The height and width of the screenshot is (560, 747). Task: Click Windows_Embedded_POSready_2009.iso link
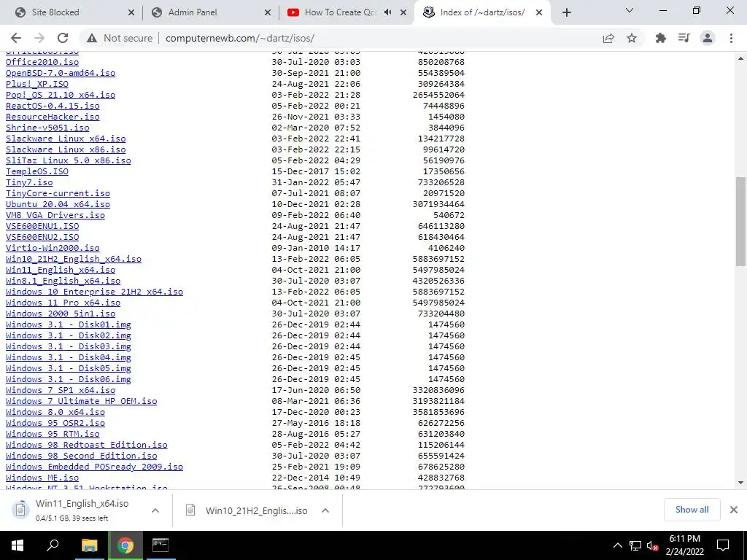click(x=94, y=467)
